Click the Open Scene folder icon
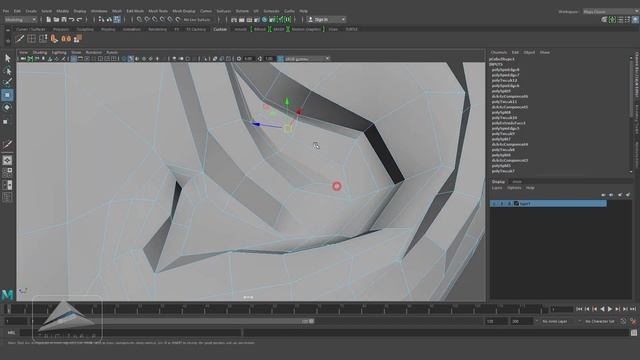This screenshot has height=360, width=640. pos(56,19)
